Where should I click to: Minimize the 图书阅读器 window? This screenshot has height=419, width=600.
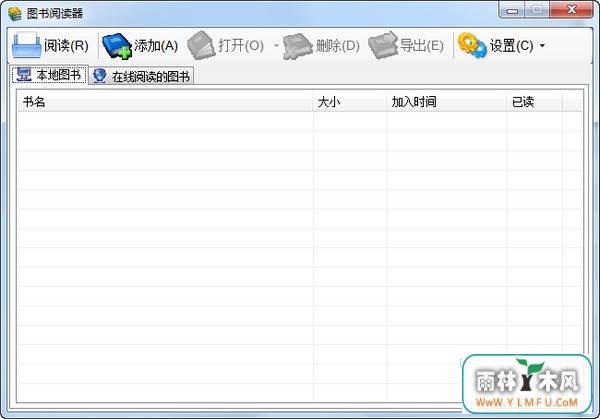512,10
